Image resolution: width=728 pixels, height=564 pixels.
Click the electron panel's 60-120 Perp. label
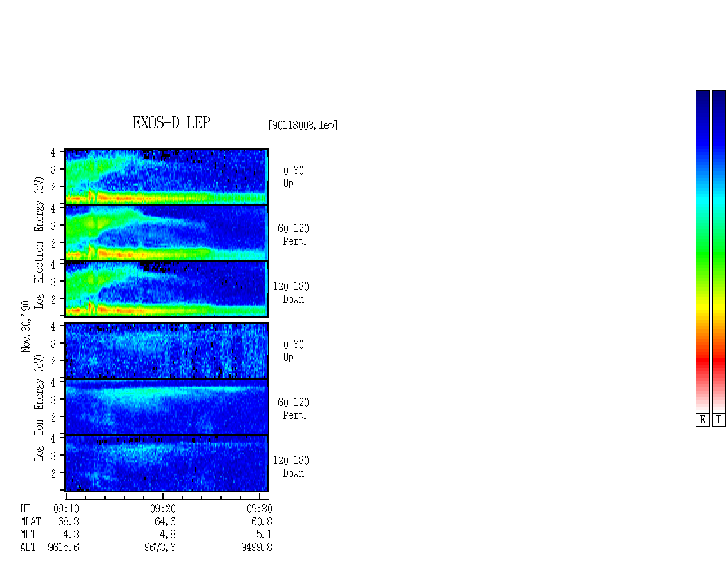pyautogui.click(x=293, y=235)
